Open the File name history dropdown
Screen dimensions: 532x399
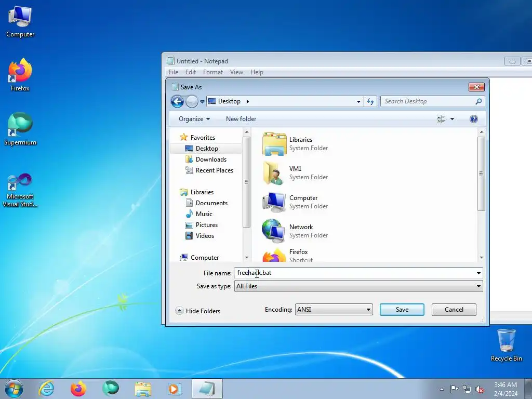478,273
